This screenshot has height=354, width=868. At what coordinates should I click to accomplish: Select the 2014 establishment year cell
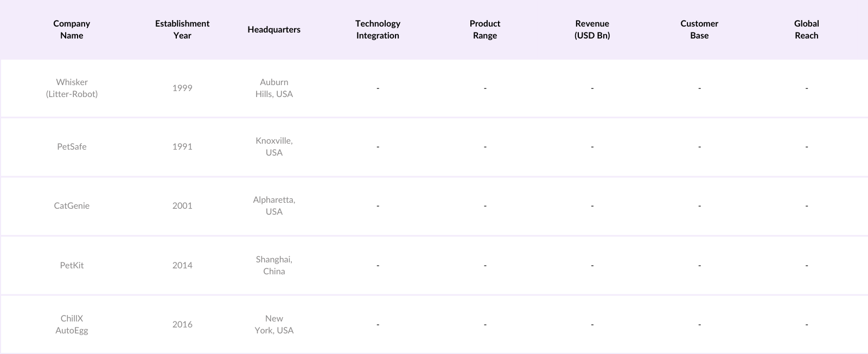click(182, 265)
